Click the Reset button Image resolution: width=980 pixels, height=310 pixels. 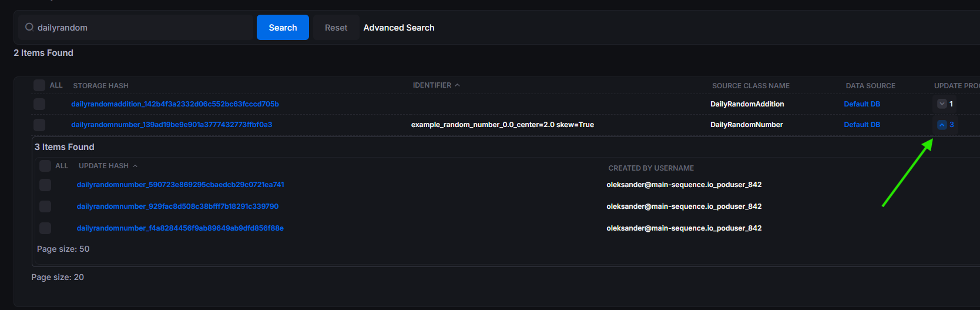[335, 28]
